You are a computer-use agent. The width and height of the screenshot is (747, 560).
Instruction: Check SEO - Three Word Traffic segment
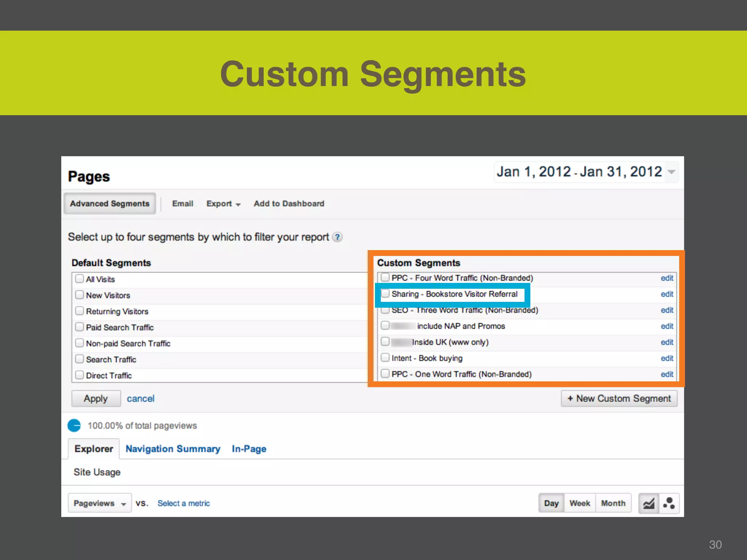[x=385, y=310]
